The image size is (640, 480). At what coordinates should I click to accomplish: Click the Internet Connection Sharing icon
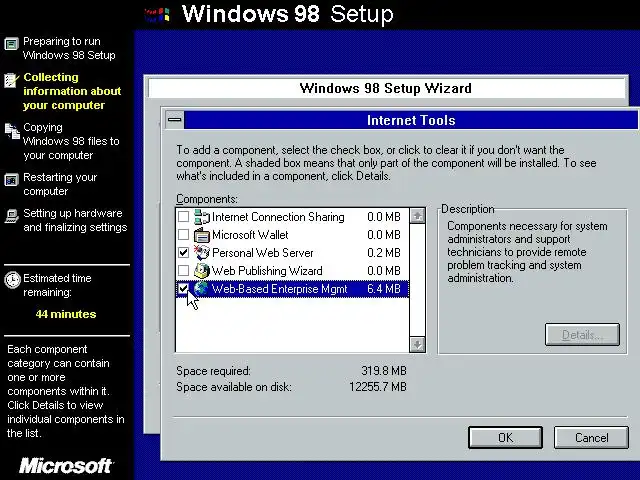click(x=202, y=217)
